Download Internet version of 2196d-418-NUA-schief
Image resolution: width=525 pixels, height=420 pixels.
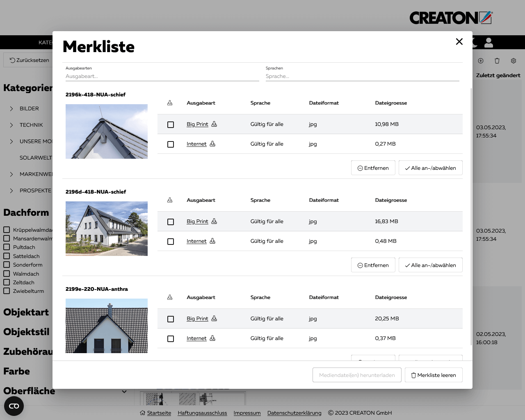pyautogui.click(x=212, y=241)
